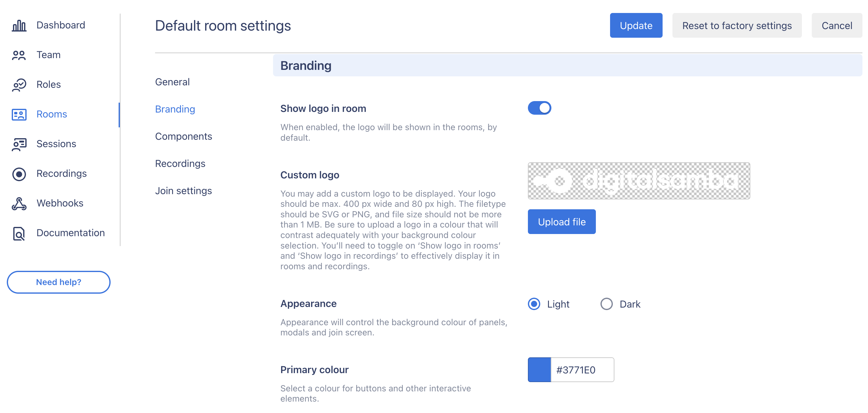868x413 pixels.
Task: Click the Recordings circle icon
Action: coord(19,174)
